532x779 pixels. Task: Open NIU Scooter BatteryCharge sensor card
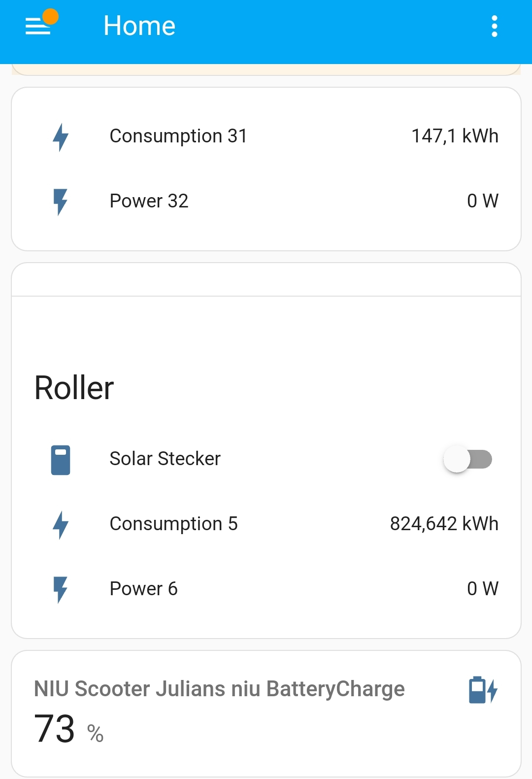click(x=219, y=689)
